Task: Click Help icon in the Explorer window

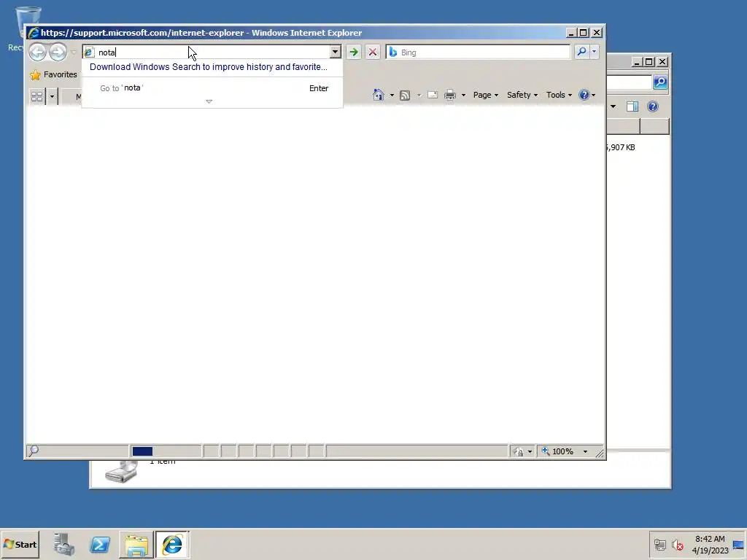Action: (x=653, y=106)
